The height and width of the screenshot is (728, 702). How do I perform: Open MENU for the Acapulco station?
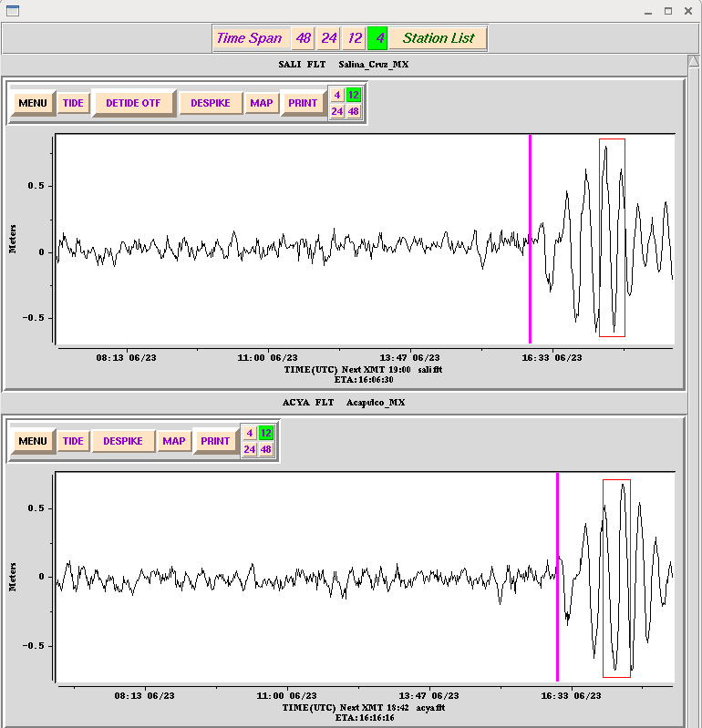pos(32,441)
